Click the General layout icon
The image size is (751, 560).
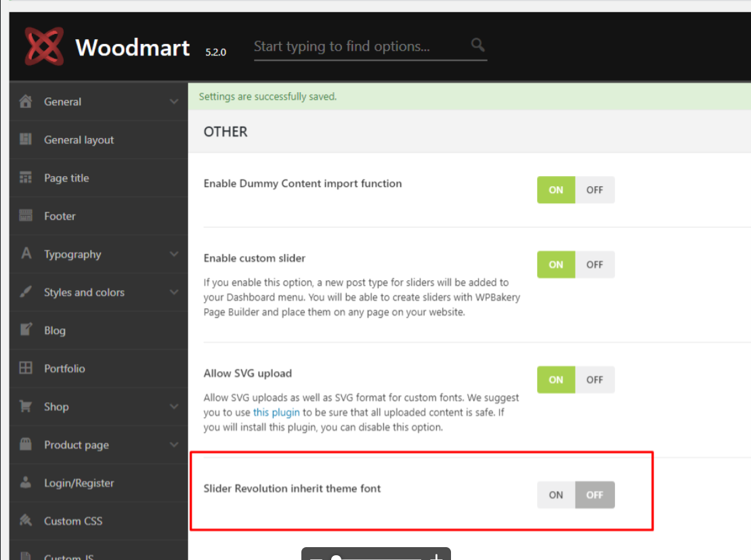point(26,139)
